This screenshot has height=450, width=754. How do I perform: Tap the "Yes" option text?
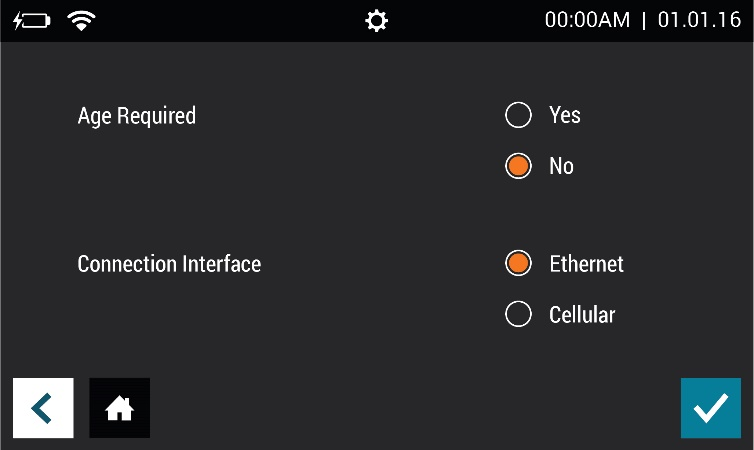[565, 116]
